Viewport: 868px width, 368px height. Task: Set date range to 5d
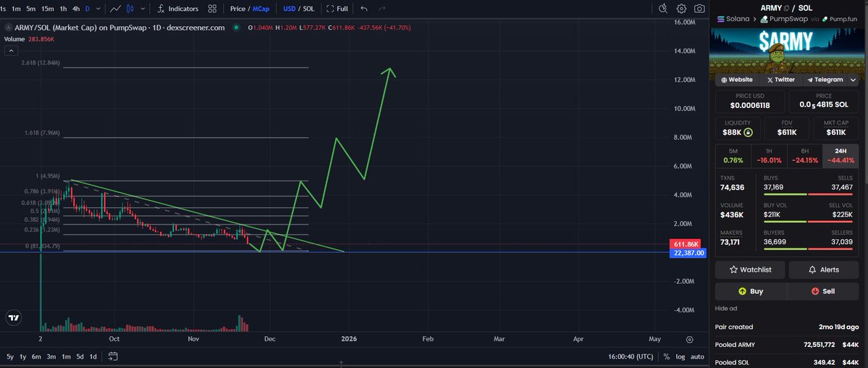coord(80,356)
